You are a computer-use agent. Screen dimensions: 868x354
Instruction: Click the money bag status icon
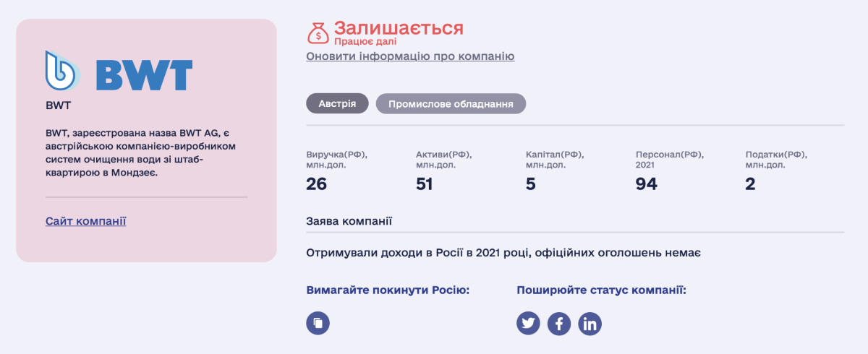318,33
